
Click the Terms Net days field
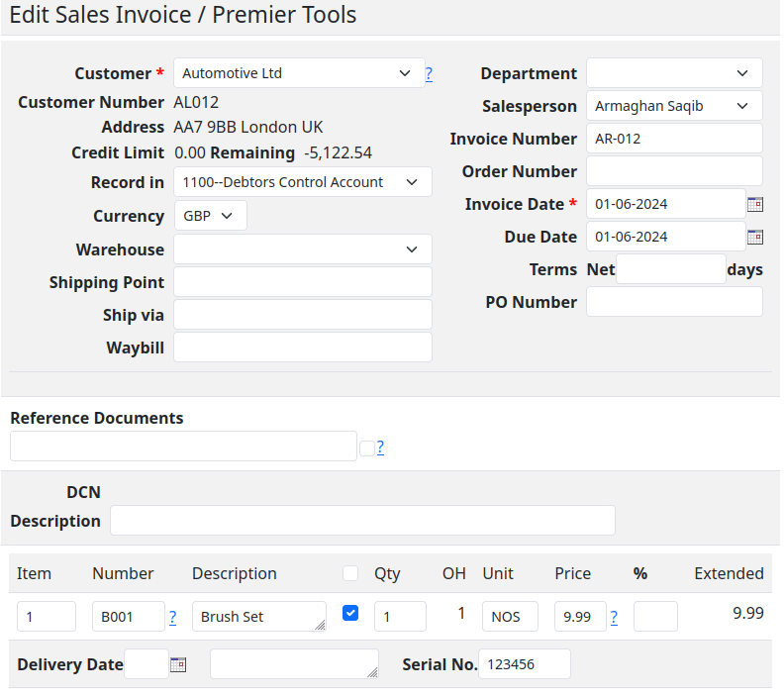(x=670, y=269)
